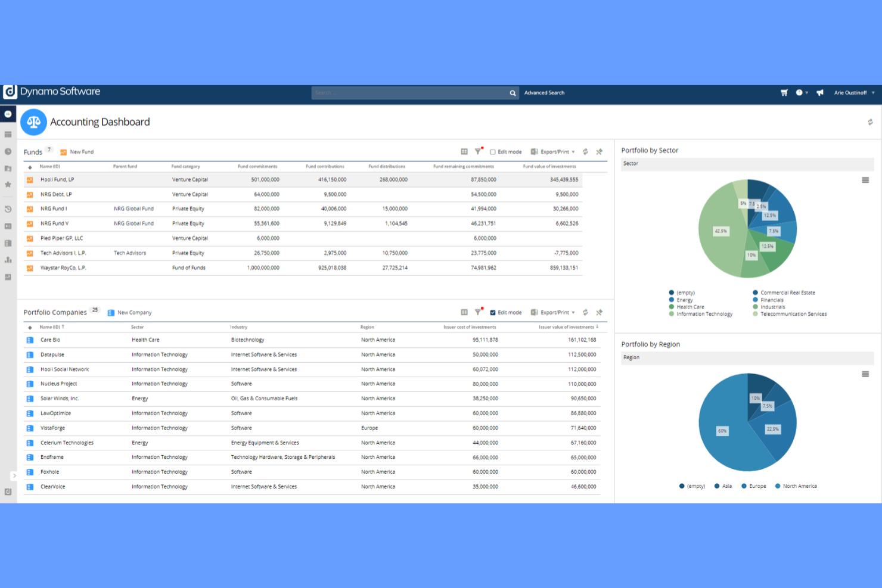Image resolution: width=882 pixels, height=588 pixels.
Task: Refresh the Portfolio Companies grid
Action: [585, 312]
